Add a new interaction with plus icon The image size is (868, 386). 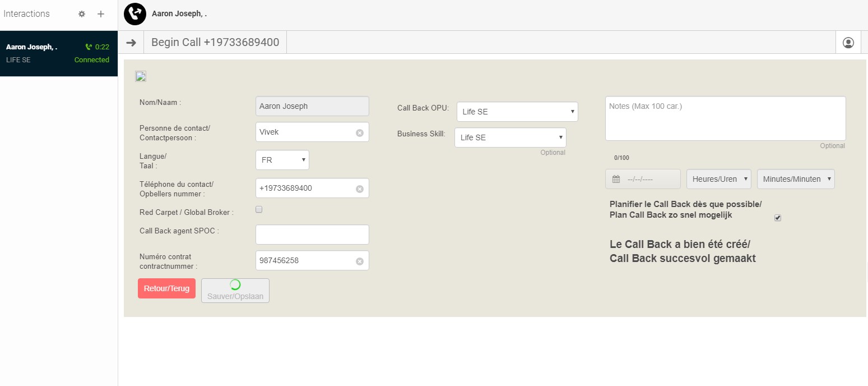point(101,14)
